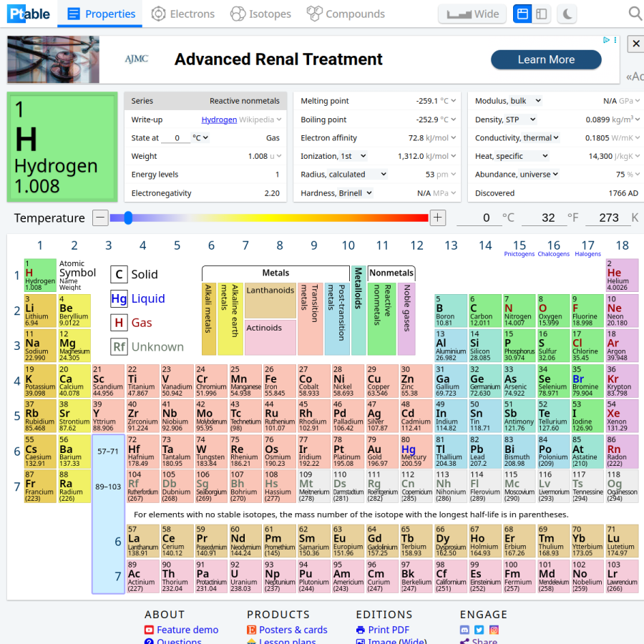The height and width of the screenshot is (644, 644).
Task: Open the State at temperature unit dropdown
Action: (x=201, y=137)
